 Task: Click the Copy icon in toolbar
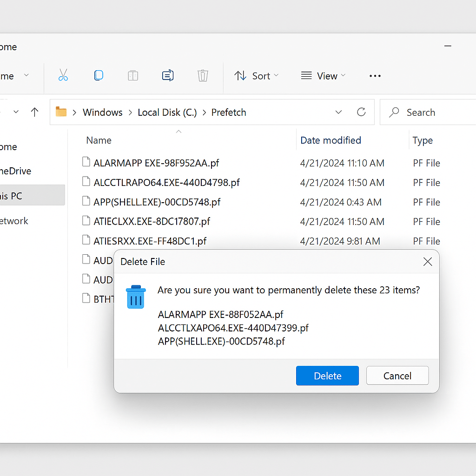pyautogui.click(x=99, y=75)
